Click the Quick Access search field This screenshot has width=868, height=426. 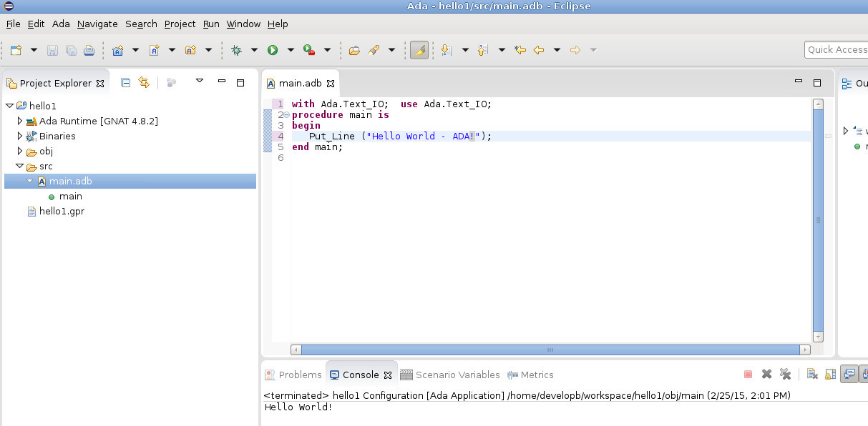coord(836,49)
